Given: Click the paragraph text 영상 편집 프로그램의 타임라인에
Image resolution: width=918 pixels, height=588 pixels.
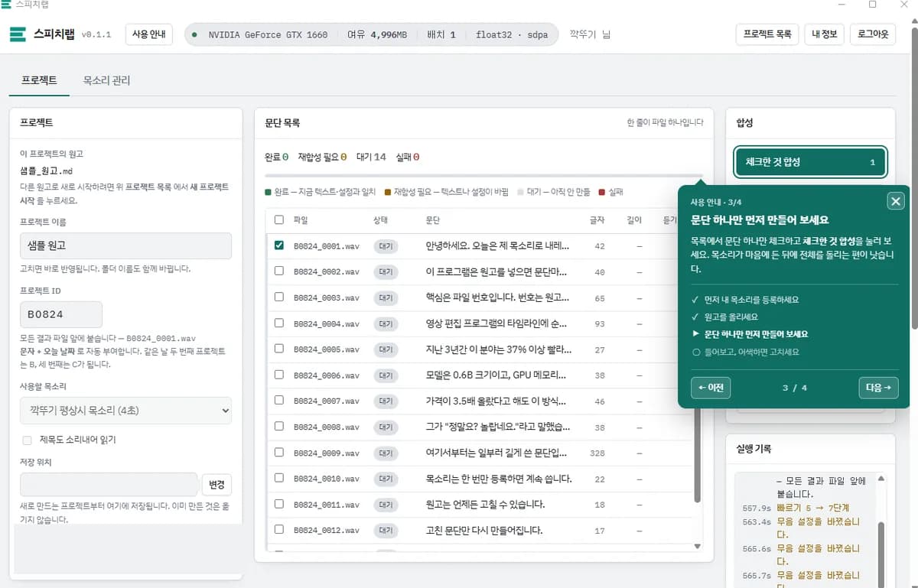Looking at the screenshot, I should [496, 323].
